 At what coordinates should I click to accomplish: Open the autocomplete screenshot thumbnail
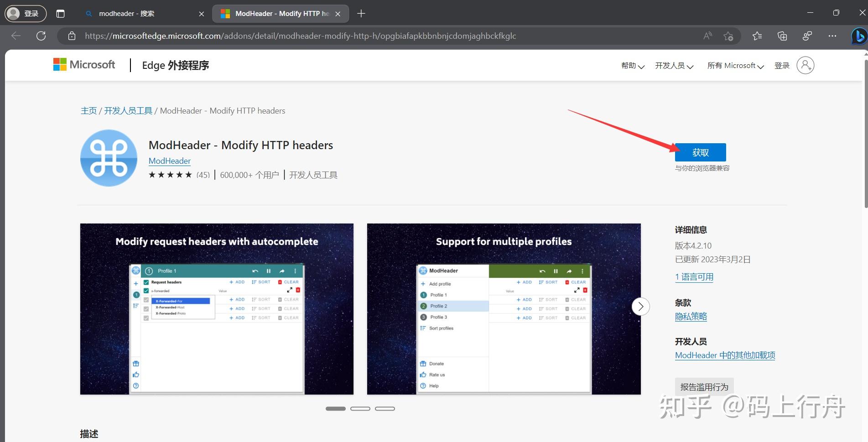coord(217,309)
